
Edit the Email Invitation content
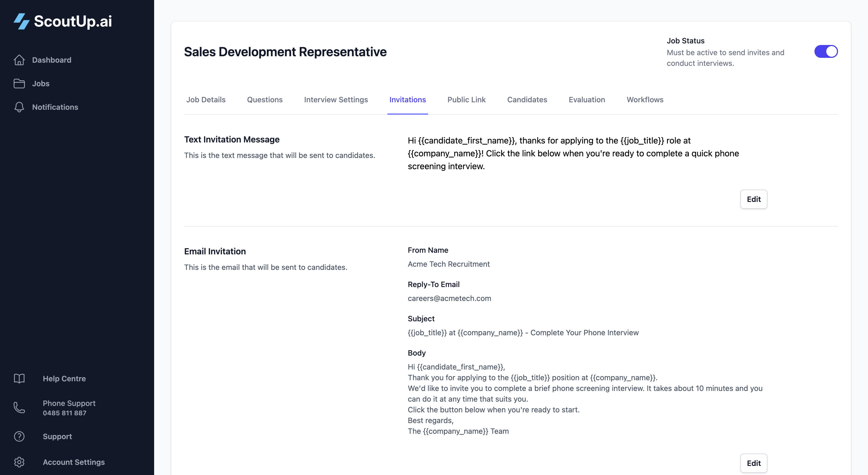click(x=754, y=463)
